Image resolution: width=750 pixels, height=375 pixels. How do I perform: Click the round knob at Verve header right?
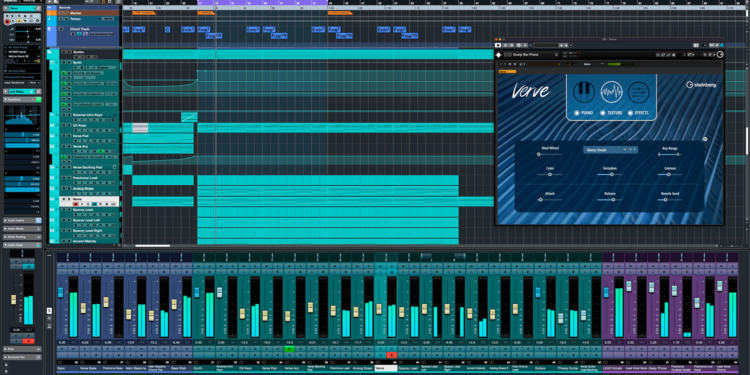(x=720, y=55)
